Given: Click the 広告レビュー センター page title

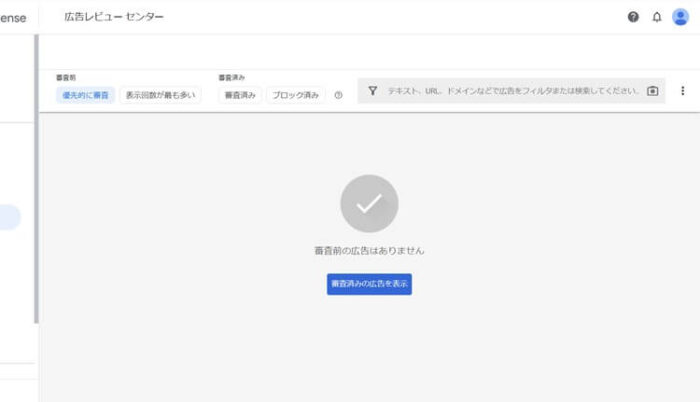Looking at the screenshot, I should click(x=114, y=17).
